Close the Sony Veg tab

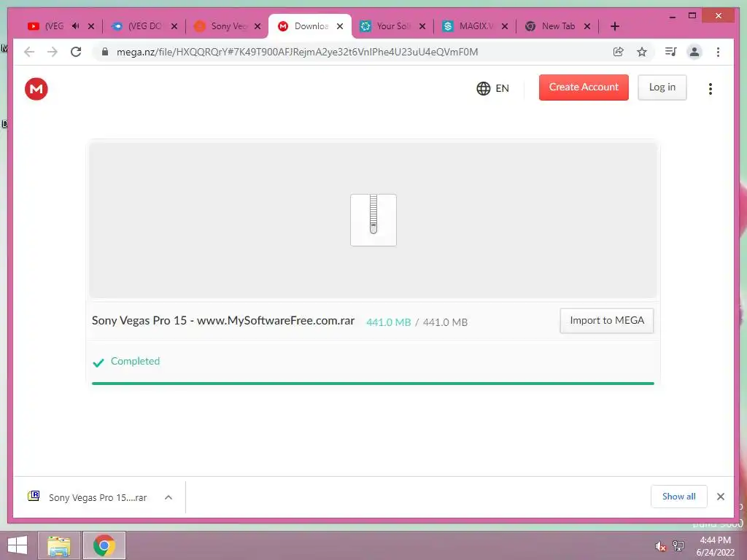tap(258, 26)
